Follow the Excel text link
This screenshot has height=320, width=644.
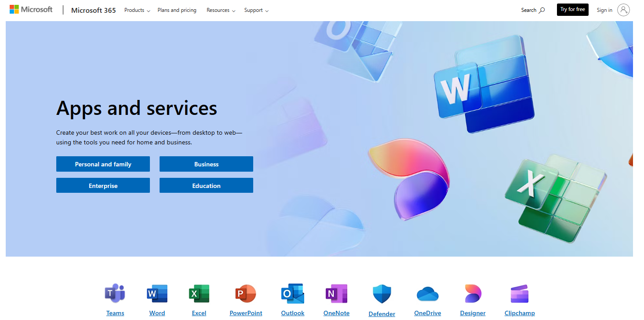[199, 313]
